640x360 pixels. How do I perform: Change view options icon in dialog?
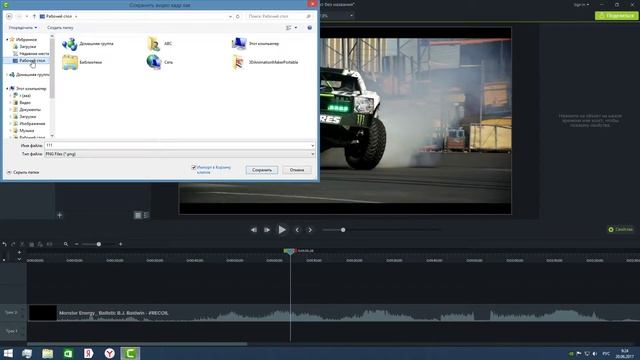(x=289, y=28)
